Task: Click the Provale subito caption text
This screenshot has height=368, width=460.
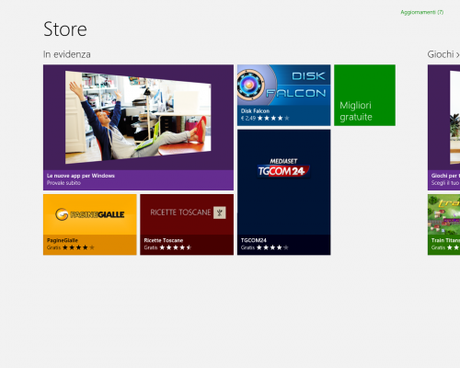Action: 64,183
